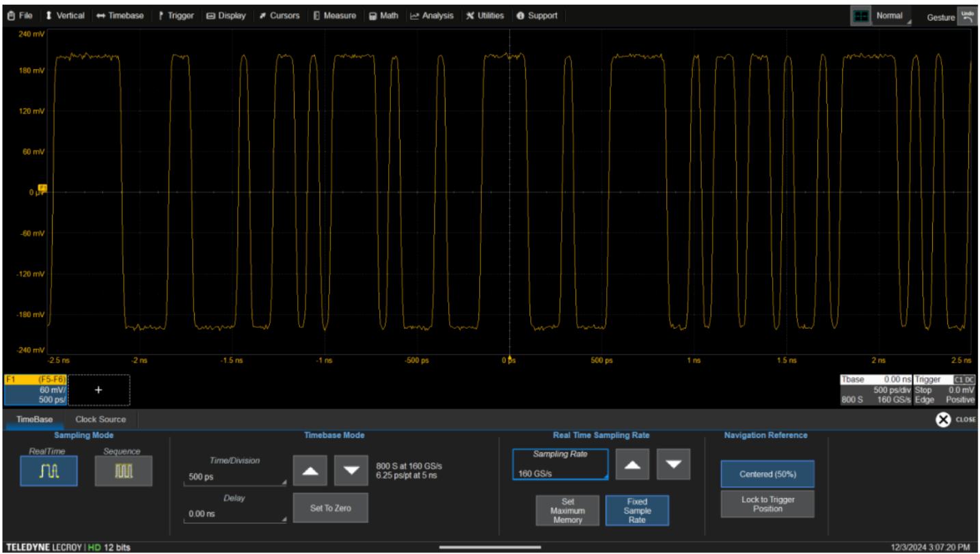Screen dimensions: 980x554
Task: Click the Lock to Trigger Position button
Action: coord(767,504)
